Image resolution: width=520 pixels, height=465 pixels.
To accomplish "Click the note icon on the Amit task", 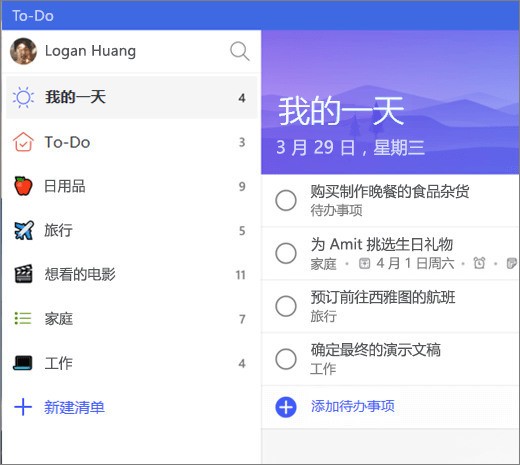I will coord(511,263).
